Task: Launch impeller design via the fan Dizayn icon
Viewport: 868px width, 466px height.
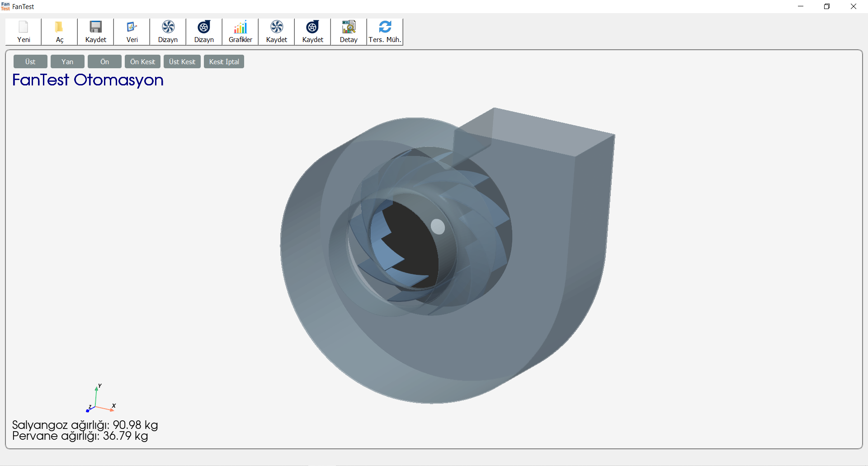Action: click(168, 32)
